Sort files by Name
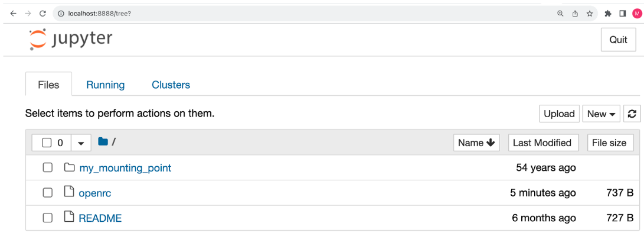 pos(476,143)
